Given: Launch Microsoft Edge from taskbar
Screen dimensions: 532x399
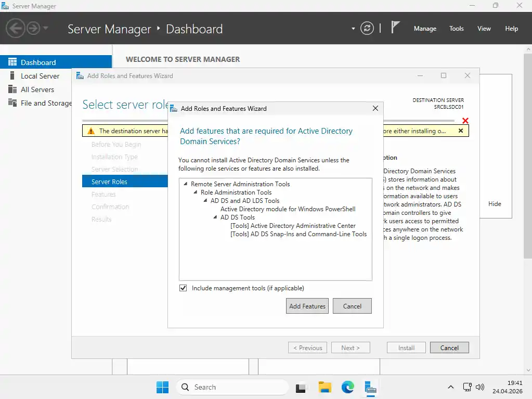Looking at the screenshot, I should click(348, 387).
